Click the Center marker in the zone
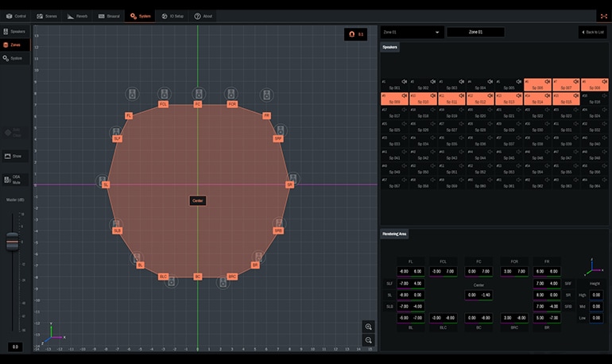 tap(198, 200)
